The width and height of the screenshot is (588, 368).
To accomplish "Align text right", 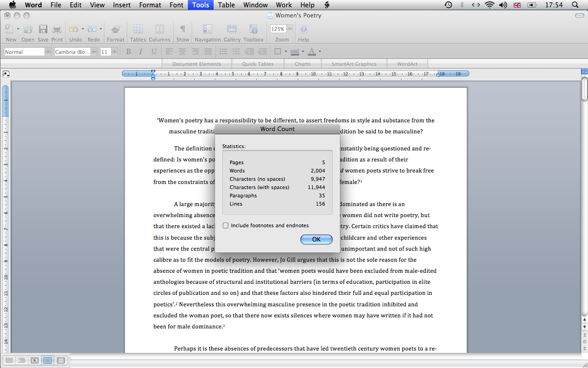I will click(x=195, y=52).
